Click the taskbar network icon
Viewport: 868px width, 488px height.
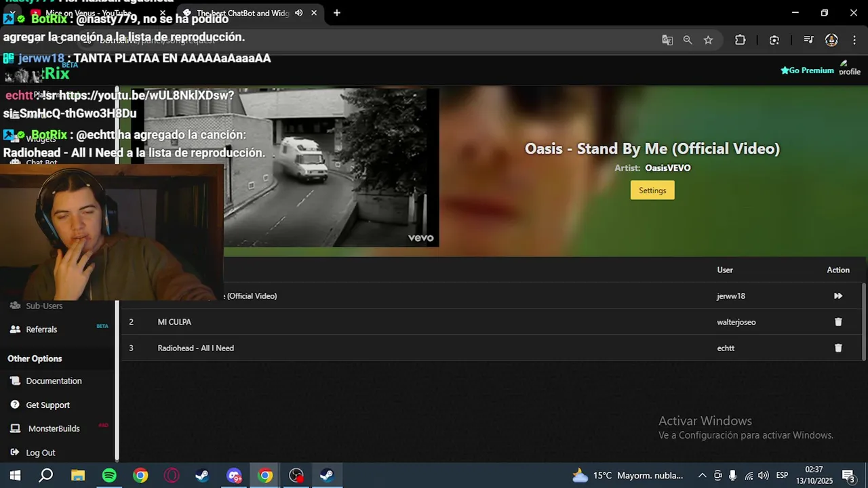(x=749, y=476)
